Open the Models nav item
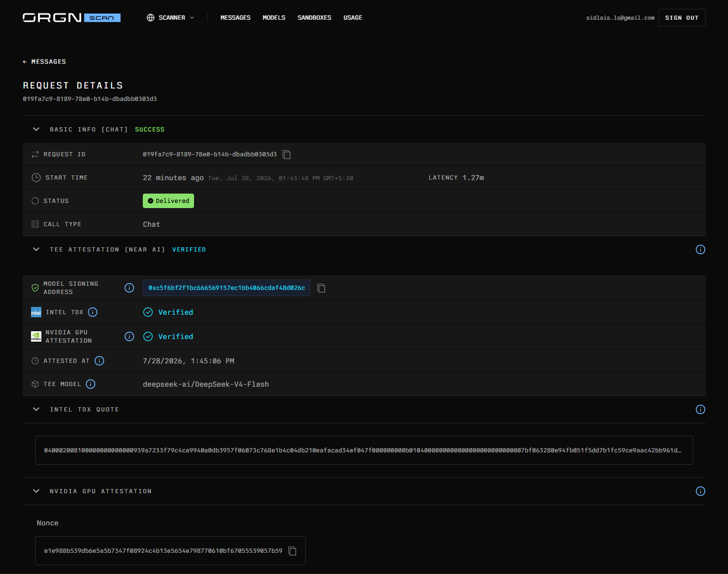728x574 pixels. tap(274, 18)
